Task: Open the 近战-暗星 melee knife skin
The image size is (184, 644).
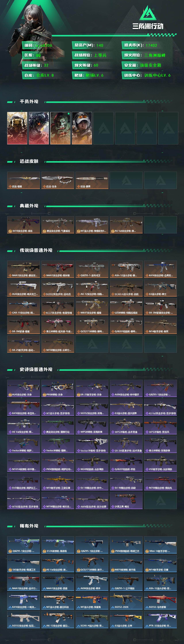Action: pyautogui.click(x=24, y=180)
